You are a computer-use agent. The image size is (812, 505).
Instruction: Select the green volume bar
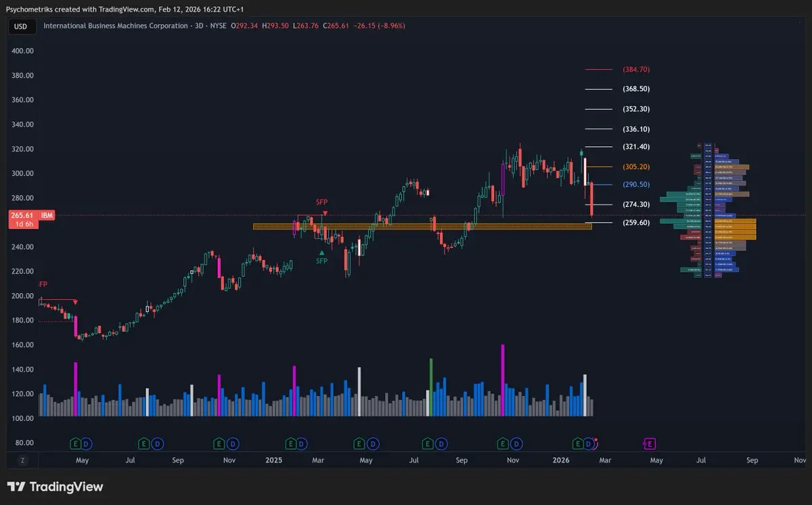(x=431, y=387)
